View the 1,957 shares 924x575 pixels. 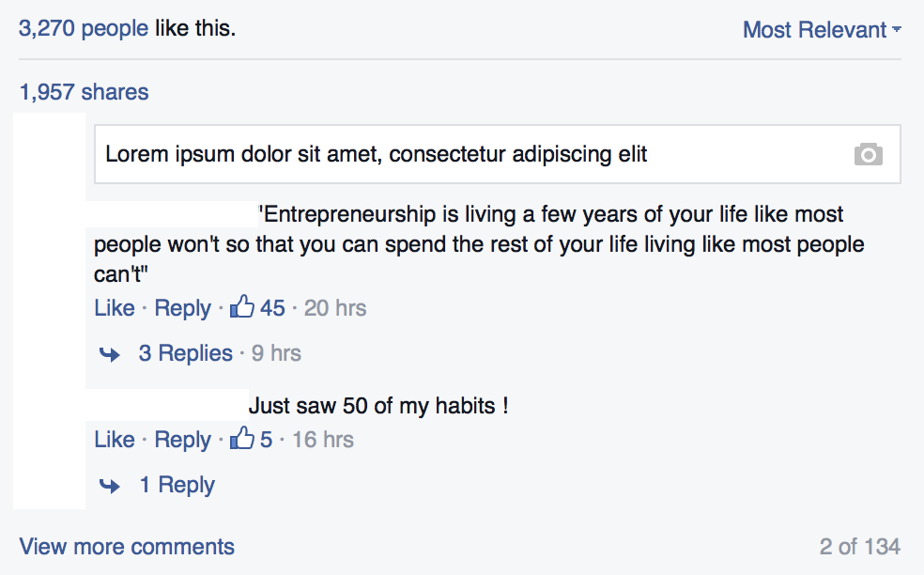pyautogui.click(x=83, y=91)
